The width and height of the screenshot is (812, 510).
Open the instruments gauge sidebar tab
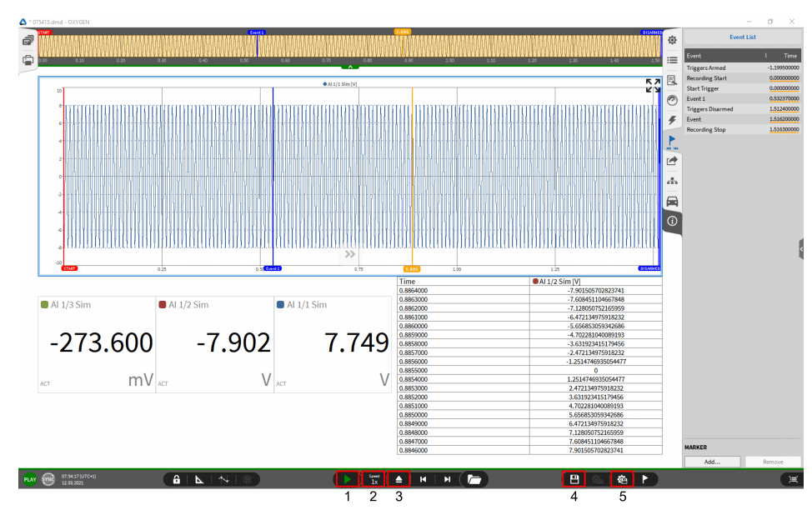point(672,100)
